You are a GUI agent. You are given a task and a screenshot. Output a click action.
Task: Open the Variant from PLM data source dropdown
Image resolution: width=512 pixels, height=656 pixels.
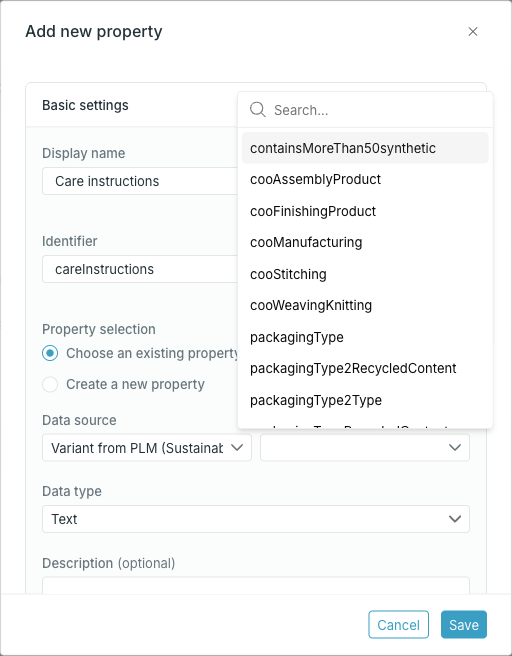147,448
